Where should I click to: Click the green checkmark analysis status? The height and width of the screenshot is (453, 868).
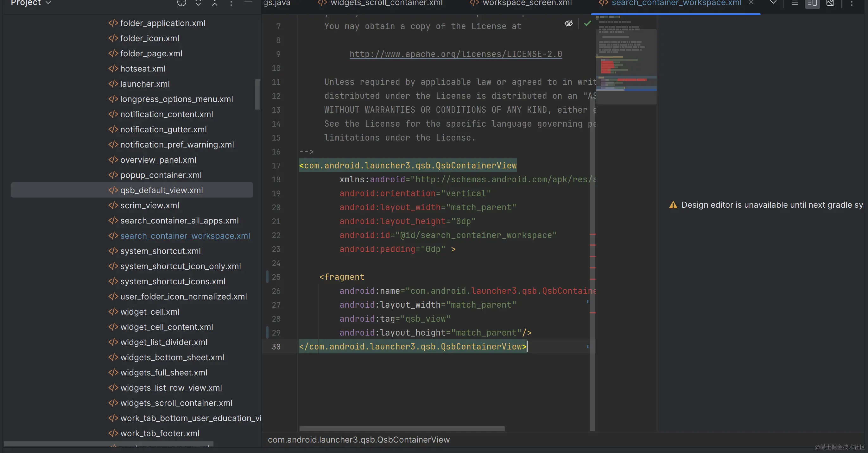tap(587, 23)
